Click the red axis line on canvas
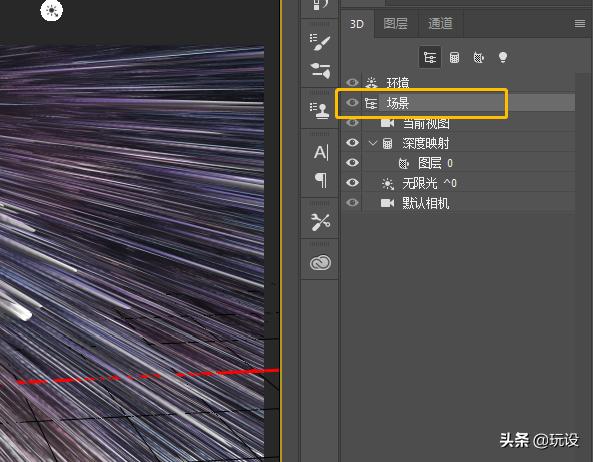Screen dimensions: 593x462 147,376
